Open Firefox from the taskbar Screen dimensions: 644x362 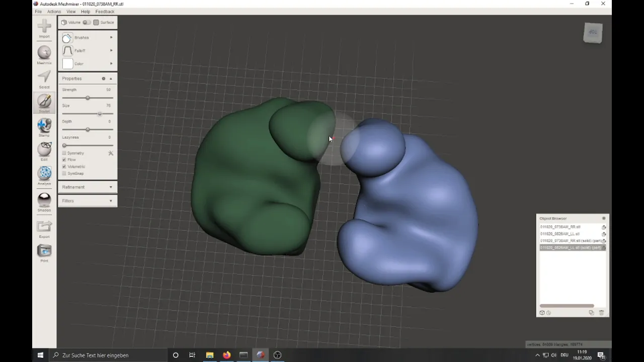point(226,355)
